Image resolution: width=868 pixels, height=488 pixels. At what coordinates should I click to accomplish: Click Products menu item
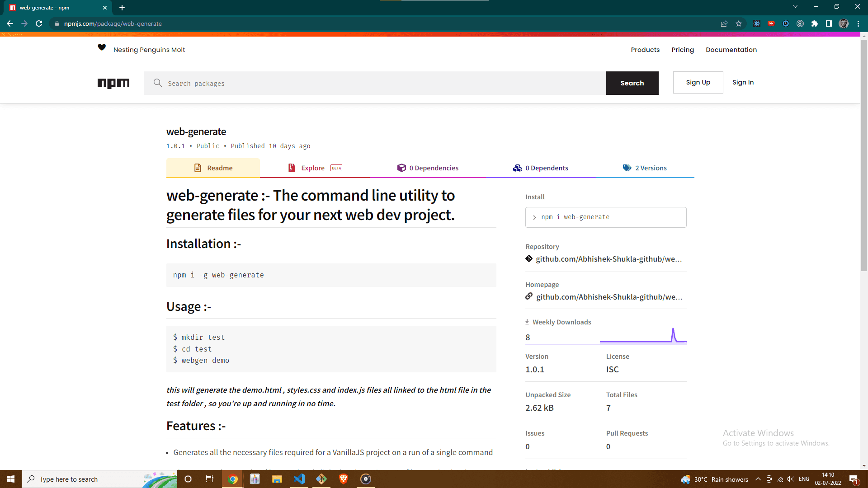tap(646, 49)
